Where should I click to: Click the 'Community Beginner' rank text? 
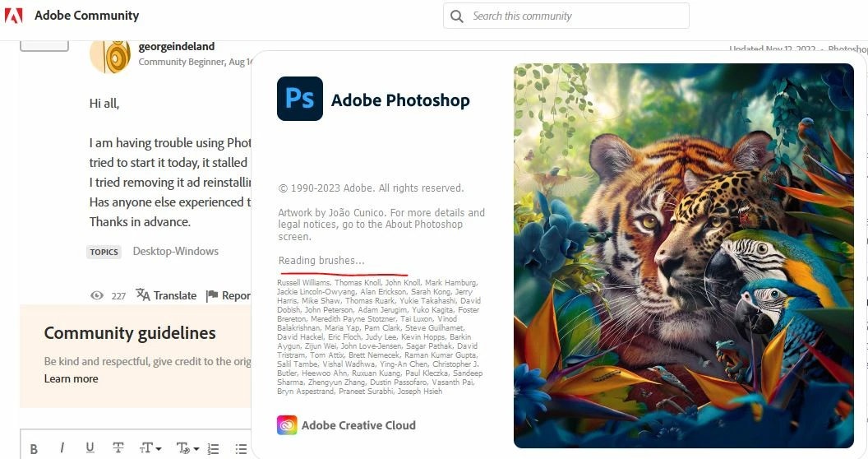tap(181, 62)
